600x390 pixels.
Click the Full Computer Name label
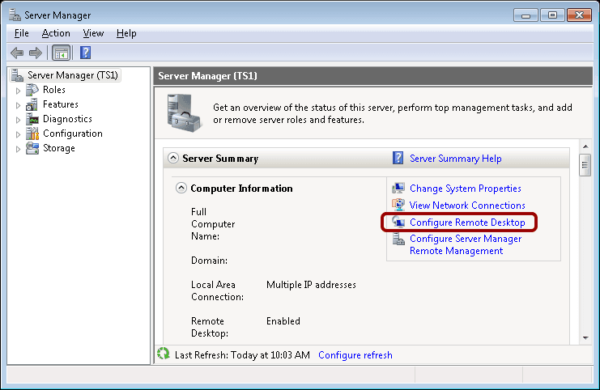(213, 224)
